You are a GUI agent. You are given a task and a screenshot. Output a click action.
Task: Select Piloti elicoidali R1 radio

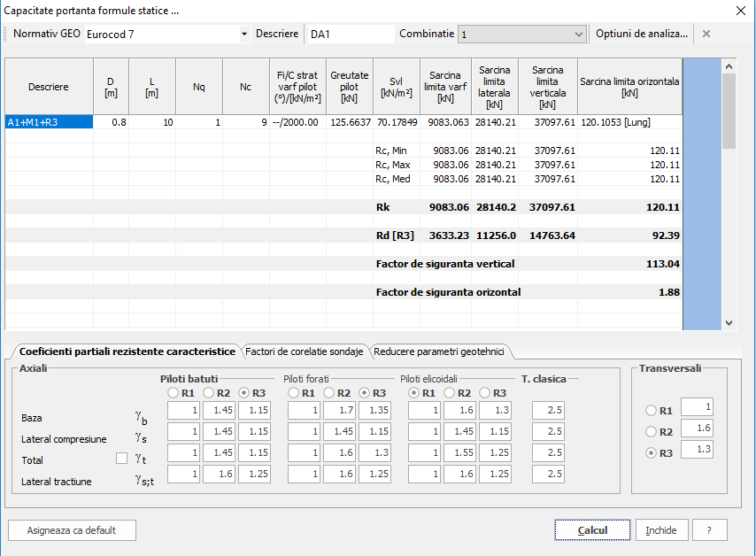413,393
